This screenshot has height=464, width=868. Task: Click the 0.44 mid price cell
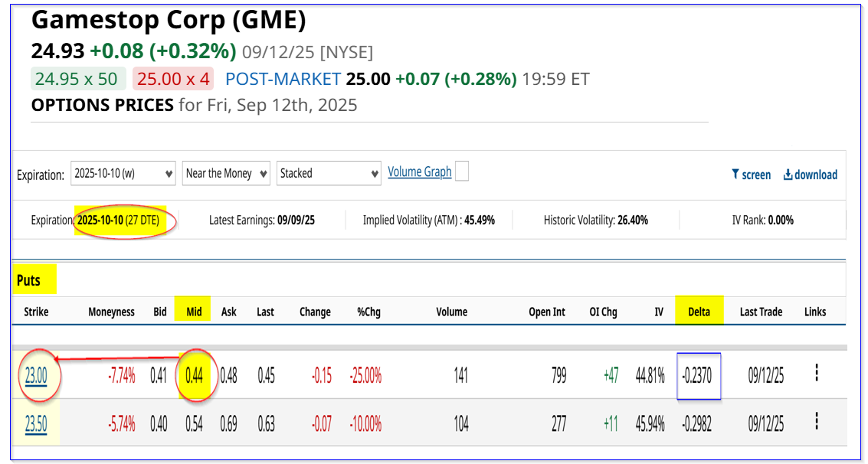coord(195,377)
